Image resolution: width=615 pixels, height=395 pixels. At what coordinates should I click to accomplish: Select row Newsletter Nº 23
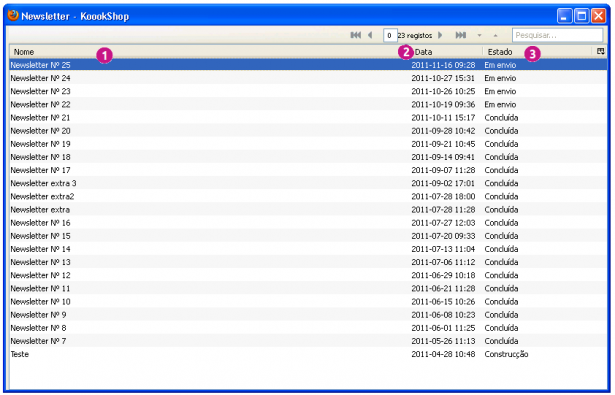click(x=308, y=91)
